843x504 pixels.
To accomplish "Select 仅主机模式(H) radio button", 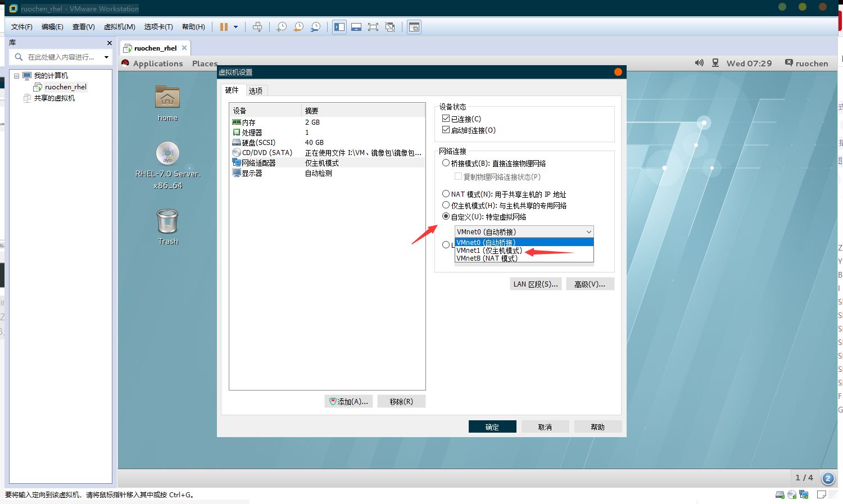I will coord(446,205).
